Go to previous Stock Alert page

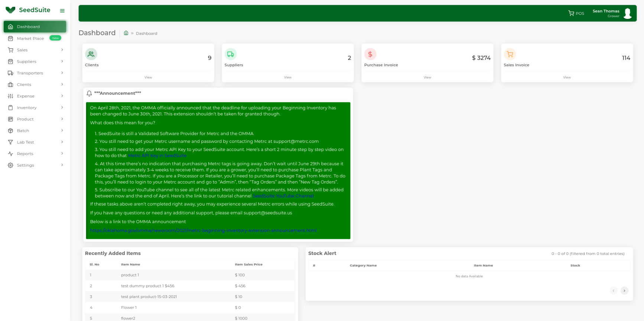coord(614,291)
